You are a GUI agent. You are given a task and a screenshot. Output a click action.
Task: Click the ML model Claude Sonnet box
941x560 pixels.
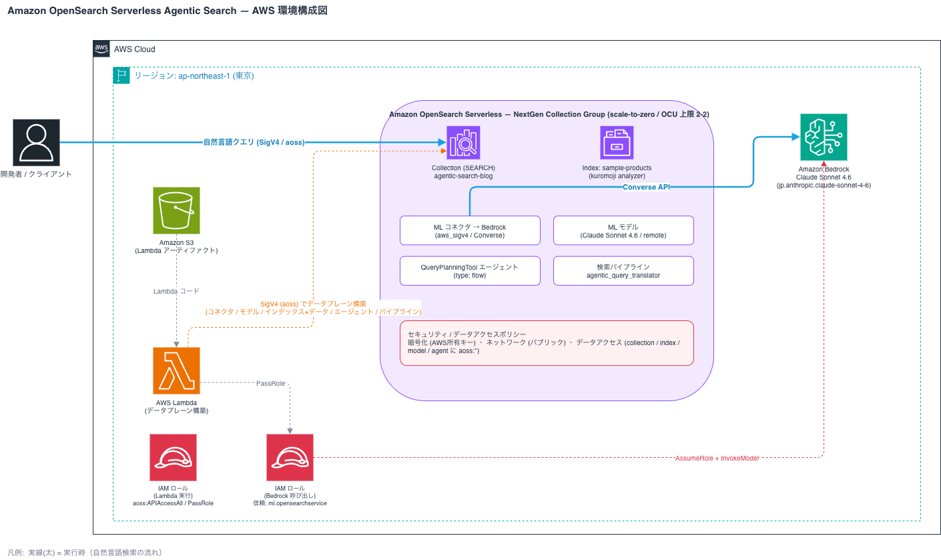[x=623, y=230]
